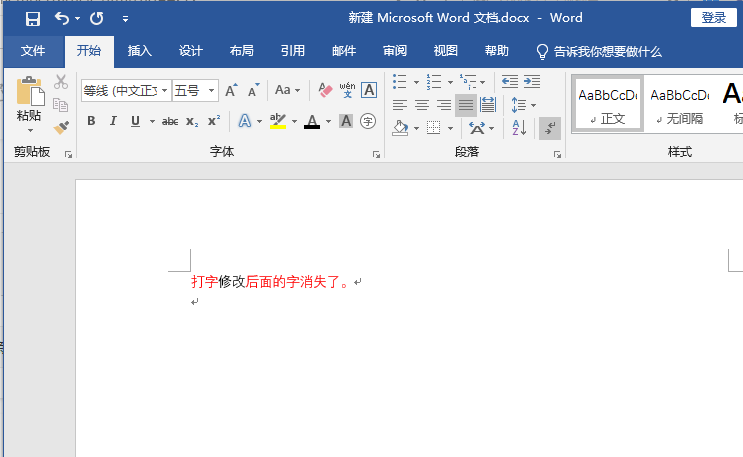Apply Text Effects with the glowing A
Viewport: 743px width, 457px height.
tap(245, 121)
